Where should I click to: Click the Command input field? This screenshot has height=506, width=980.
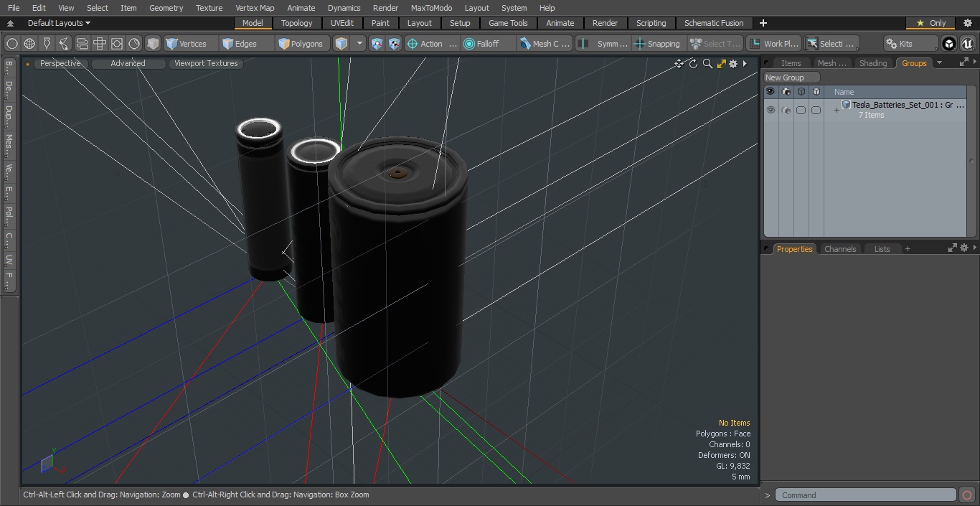866,495
